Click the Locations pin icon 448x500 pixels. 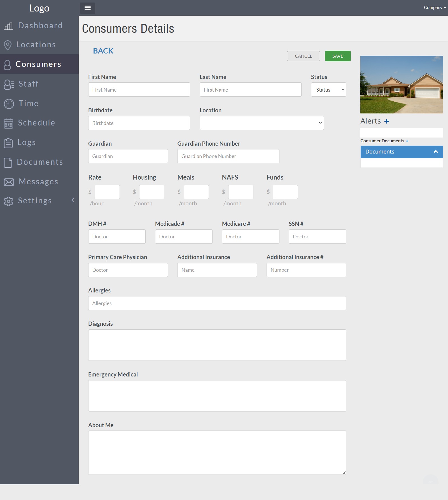[8, 45]
